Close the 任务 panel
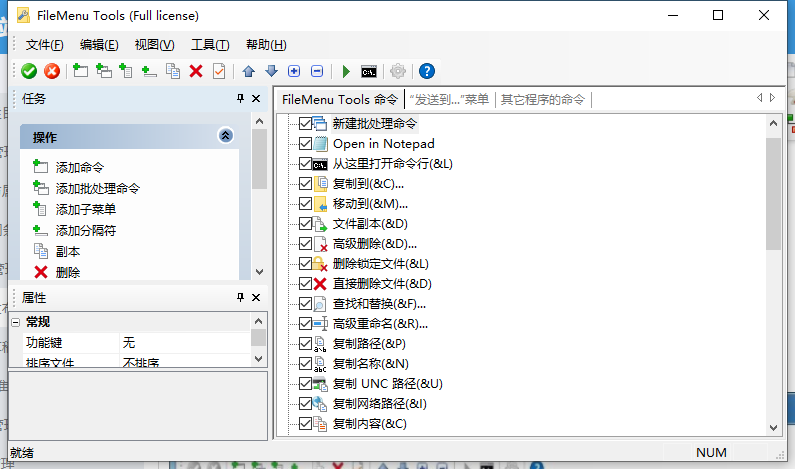Image resolution: width=795 pixels, height=469 pixels. coord(256,98)
